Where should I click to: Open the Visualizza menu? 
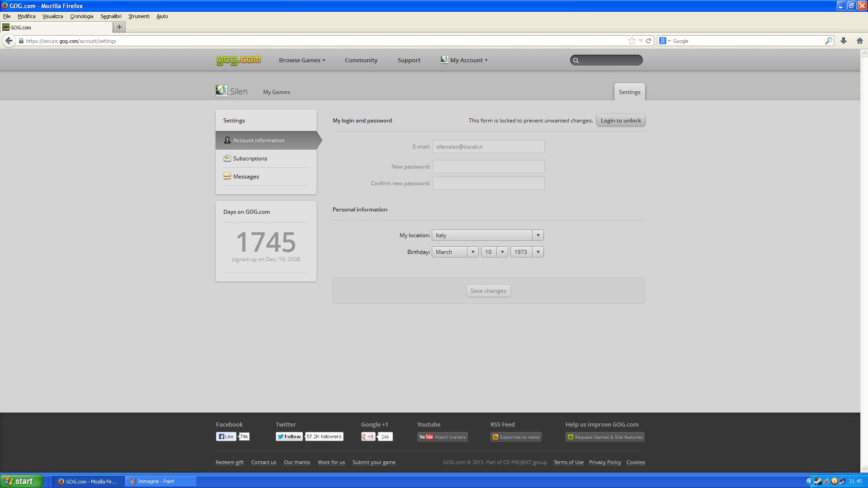pyautogui.click(x=52, y=16)
